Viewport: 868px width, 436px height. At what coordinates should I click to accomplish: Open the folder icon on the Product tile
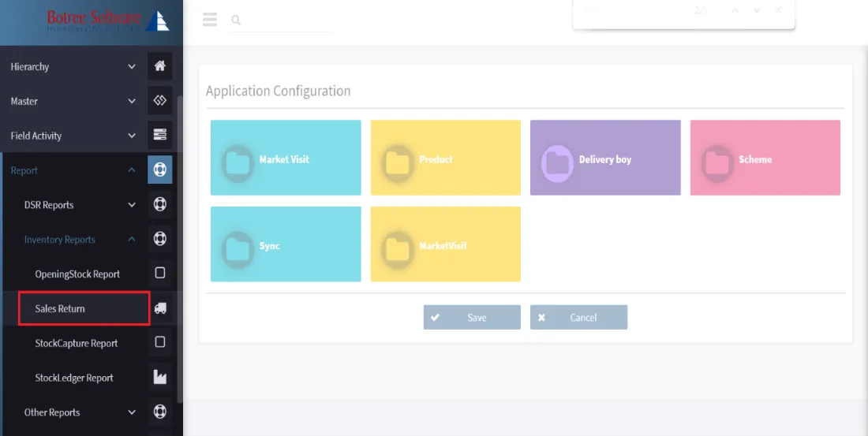click(x=398, y=162)
